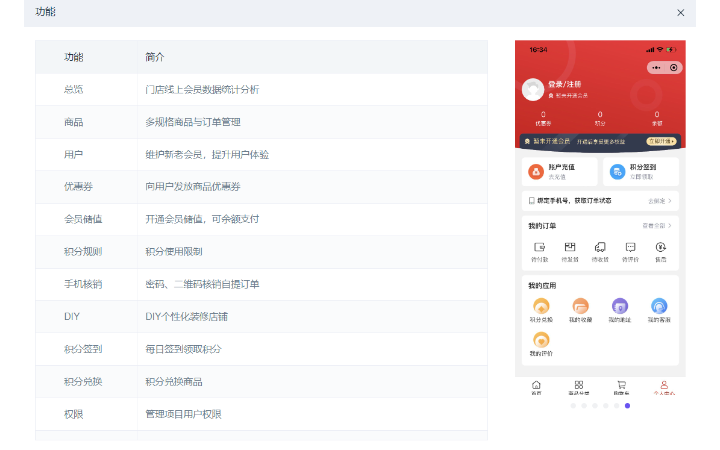Tap the profile avatar in phone preview
This screenshot has width=720, height=450.
[533, 90]
